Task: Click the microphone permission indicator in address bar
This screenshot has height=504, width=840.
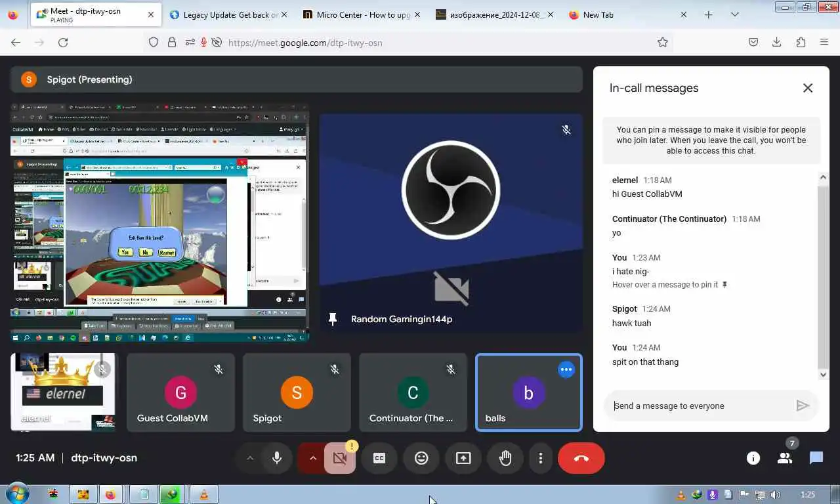Action: 203,42
